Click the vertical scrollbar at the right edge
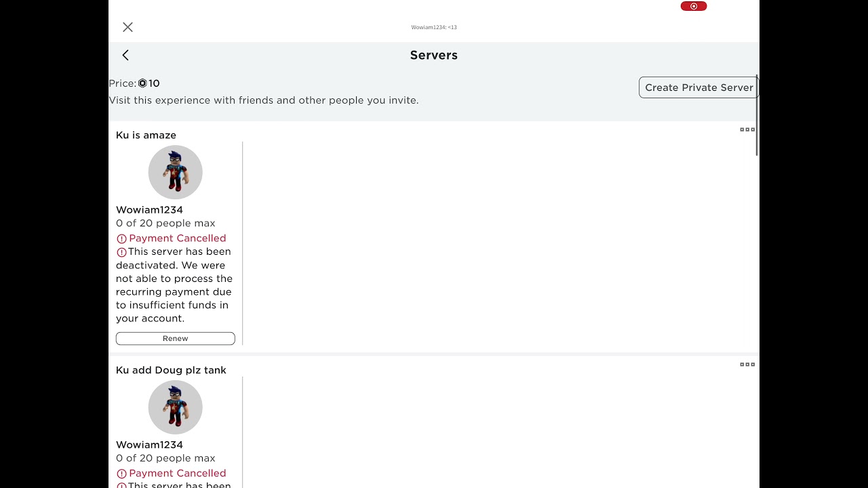Viewport: 868px width, 488px height. tap(757, 115)
